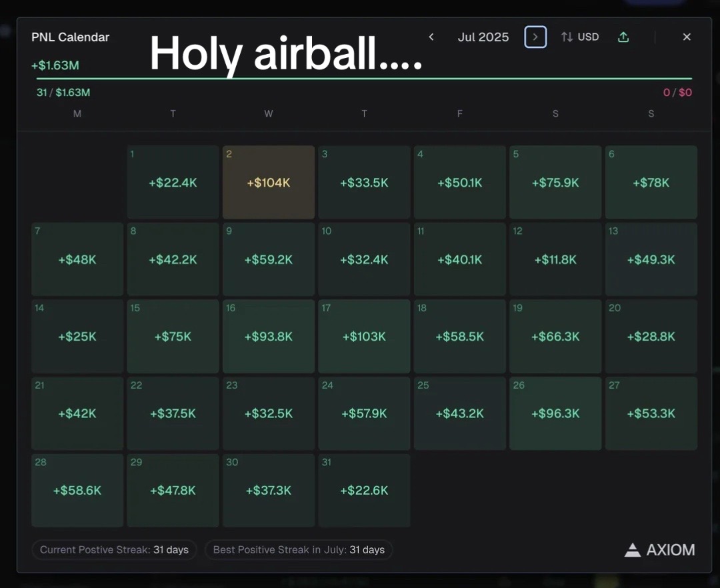The height and width of the screenshot is (588, 720).
Task: Click day 27 with +$53.3K
Action: point(651,413)
